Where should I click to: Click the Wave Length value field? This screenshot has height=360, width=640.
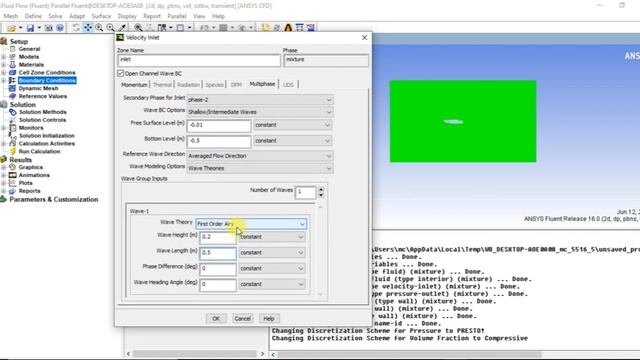click(218, 253)
